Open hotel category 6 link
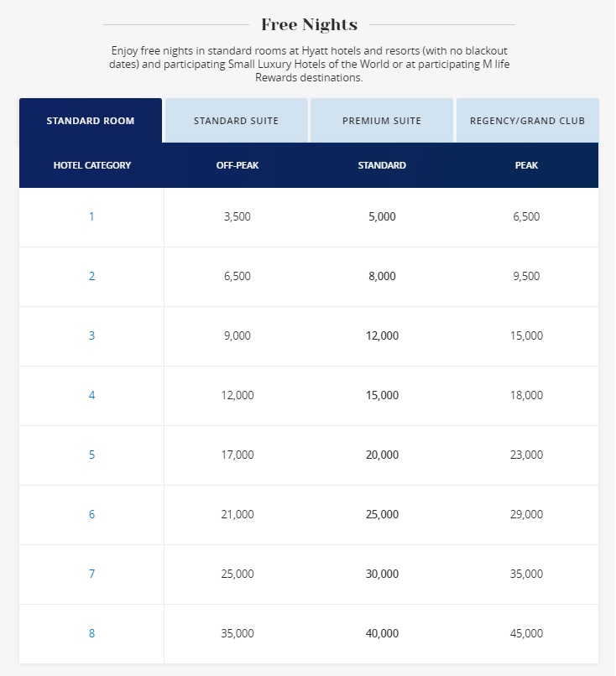616x676 pixels. pos(91,514)
